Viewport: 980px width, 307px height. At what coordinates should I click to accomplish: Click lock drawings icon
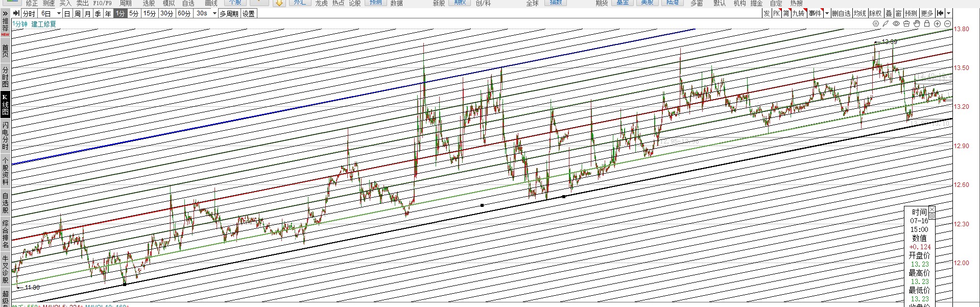927,24
